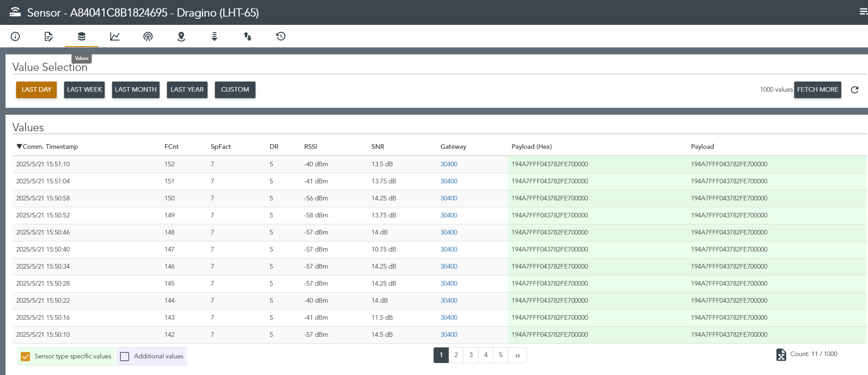Viewport: 868px width, 375px height.
Task: Jump to last page of pagination
Action: (517, 355)
